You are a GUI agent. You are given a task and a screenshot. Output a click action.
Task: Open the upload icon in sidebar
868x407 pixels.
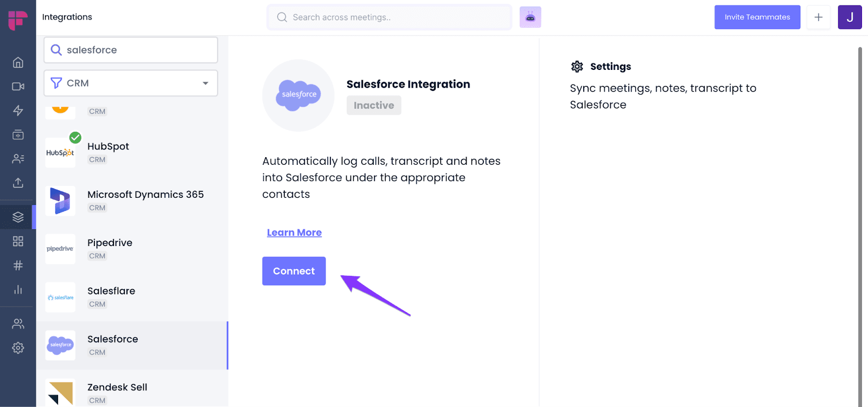tap(18, 183)
